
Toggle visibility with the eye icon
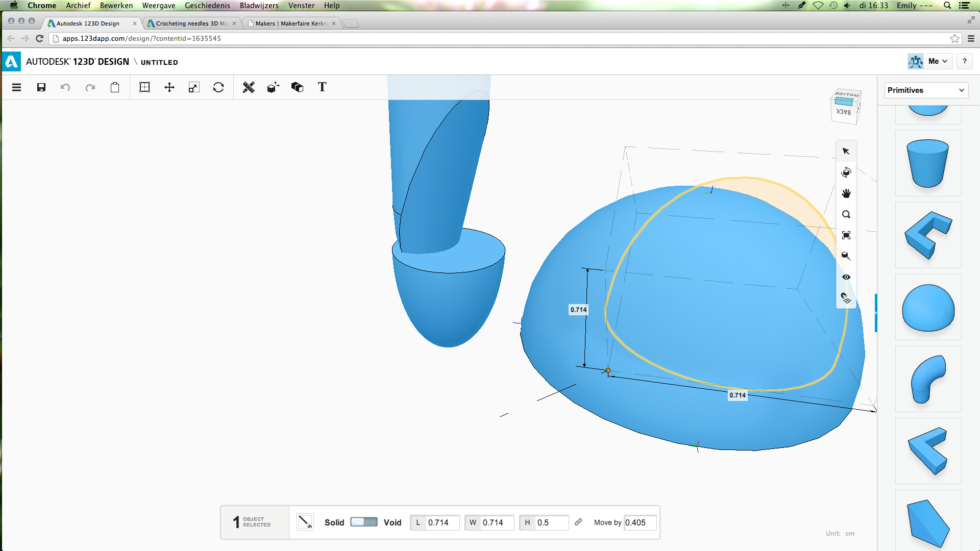coord(846,277)
